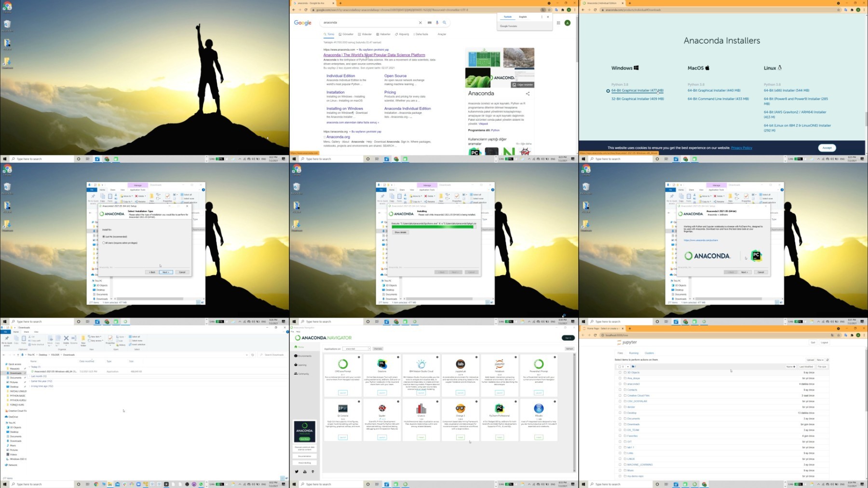The width and height of the screenshot is (868, 488).
Task: Switch to Videolar tab in Google results
Action: [365, 34]
